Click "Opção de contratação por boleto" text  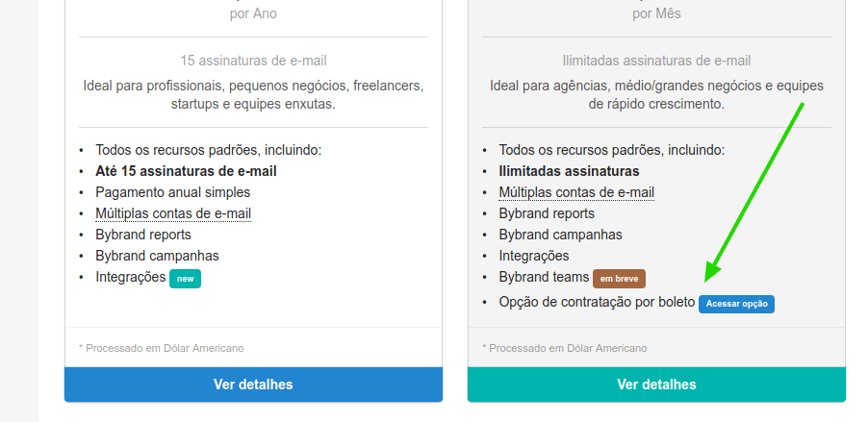(597, 302)
